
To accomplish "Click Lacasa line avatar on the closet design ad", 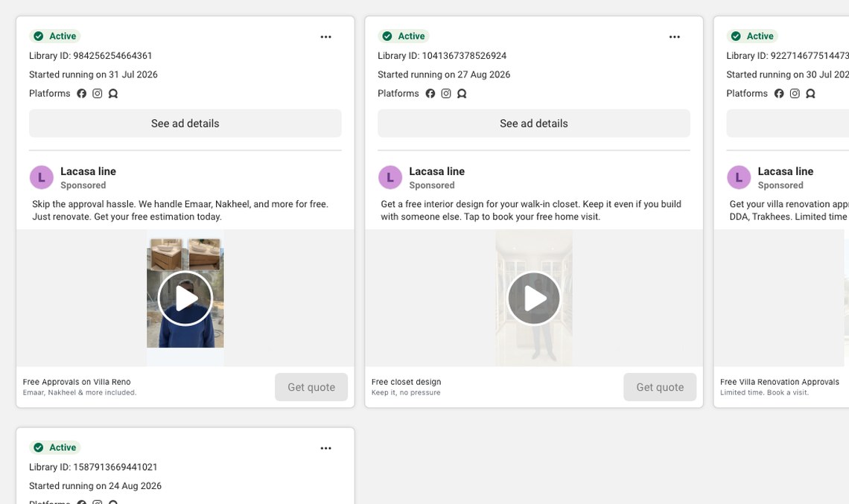I will pyautogui.click(x=390, y=178).
